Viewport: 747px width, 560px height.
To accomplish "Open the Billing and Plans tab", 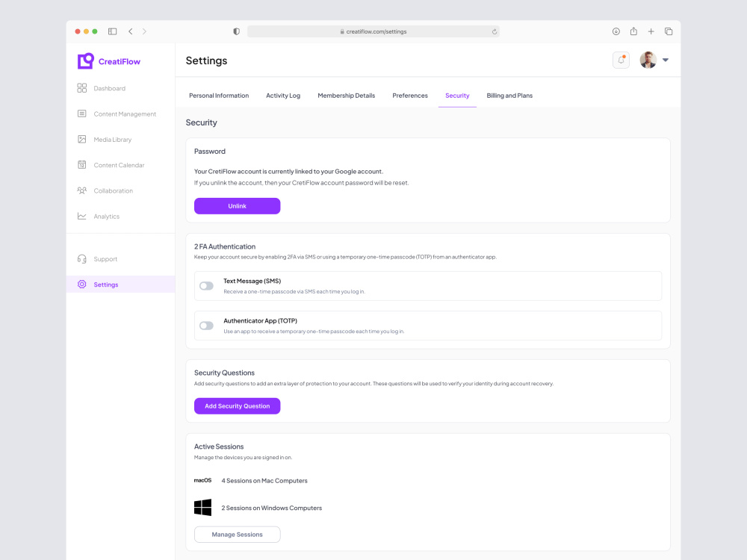I will 509,96.
